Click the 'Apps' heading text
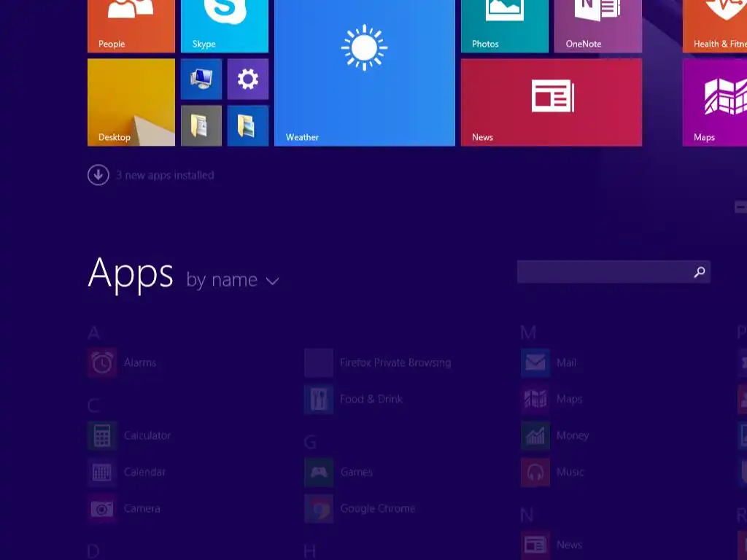 pyautogui.click(x=131, y=274)
